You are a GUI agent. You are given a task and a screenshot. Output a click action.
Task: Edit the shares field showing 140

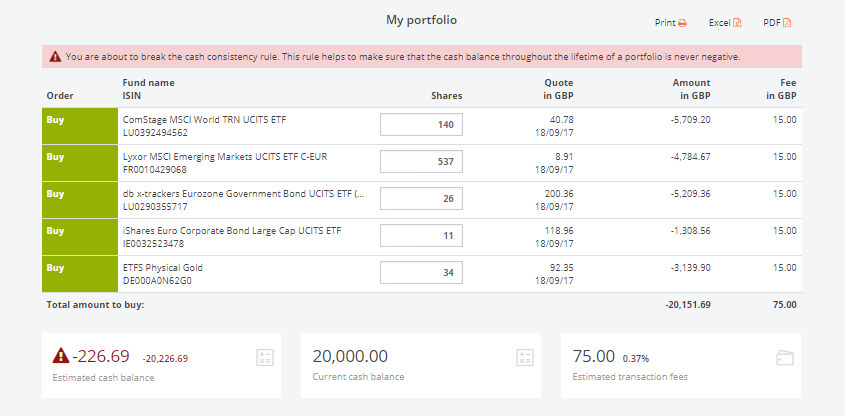pyautogui.click(x=421, y=125)
